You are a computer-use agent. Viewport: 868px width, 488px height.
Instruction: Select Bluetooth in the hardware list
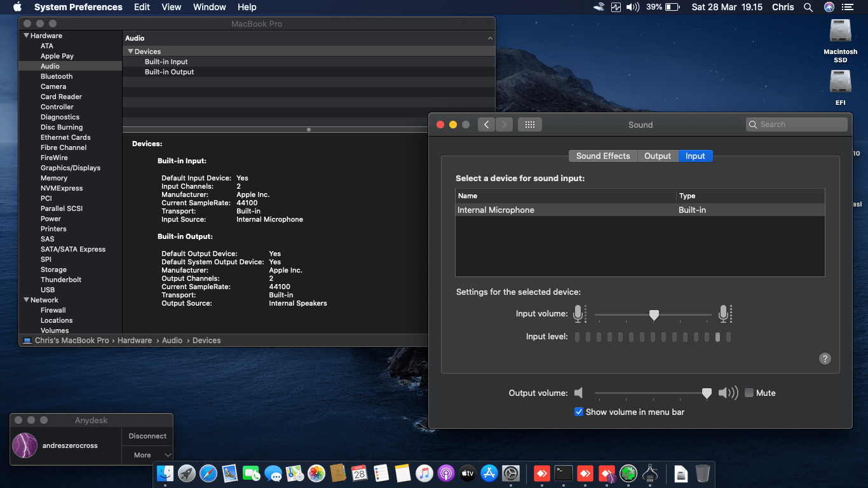(x=57, y=76)
